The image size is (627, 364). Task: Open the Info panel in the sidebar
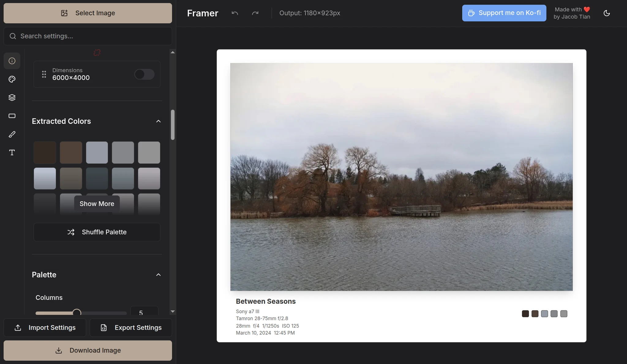point(12,61)
